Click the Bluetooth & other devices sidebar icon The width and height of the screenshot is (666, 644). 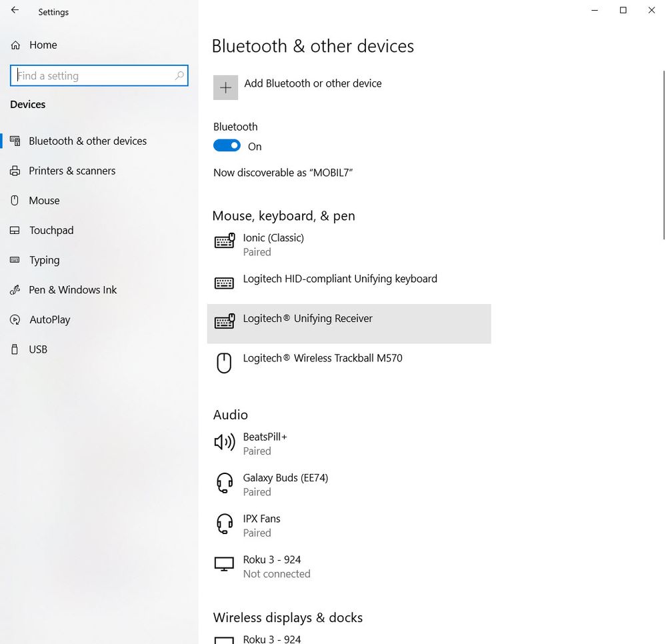pos(15,141)
